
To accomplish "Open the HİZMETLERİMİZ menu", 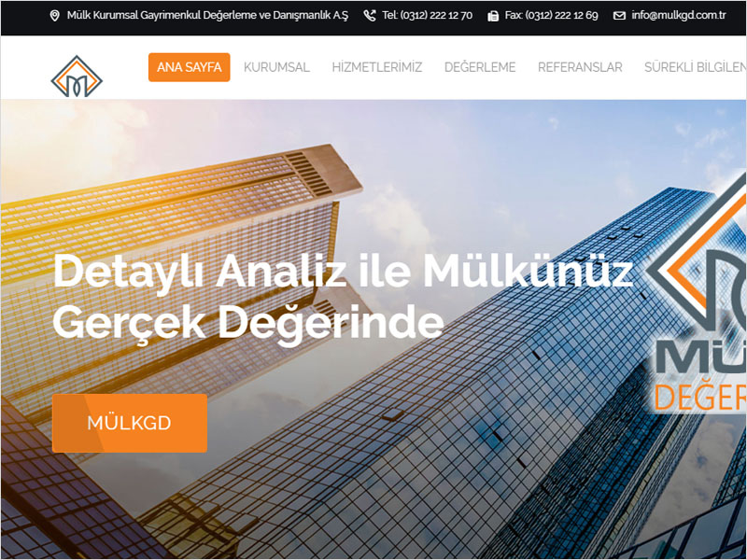I will 377,67.
